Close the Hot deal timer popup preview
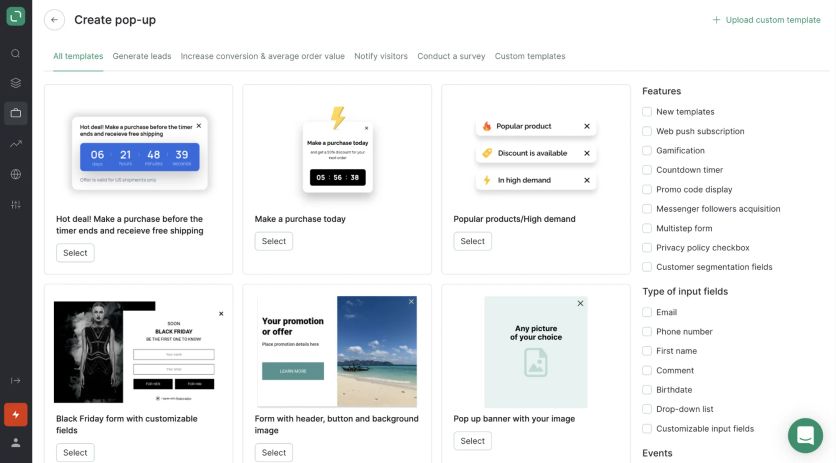 pos(199,126)
